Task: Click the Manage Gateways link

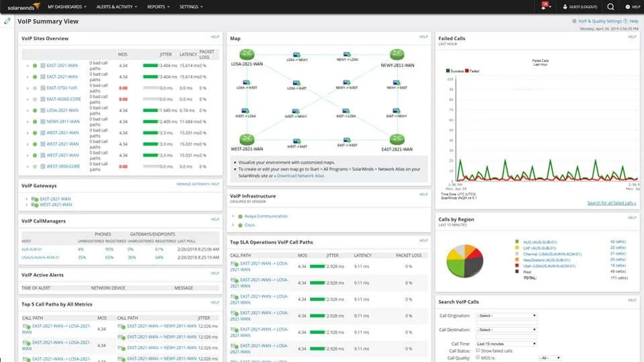Action: point(193,184)
